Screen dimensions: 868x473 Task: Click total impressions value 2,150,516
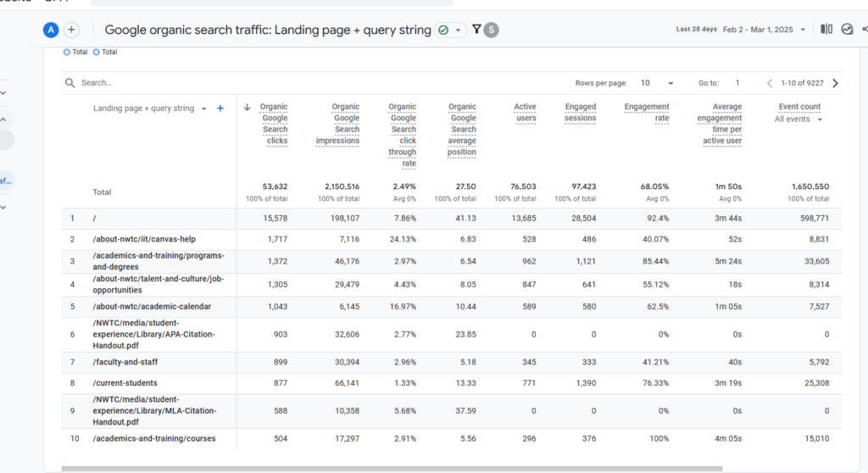pyautogui.click(x=342, y=186)
